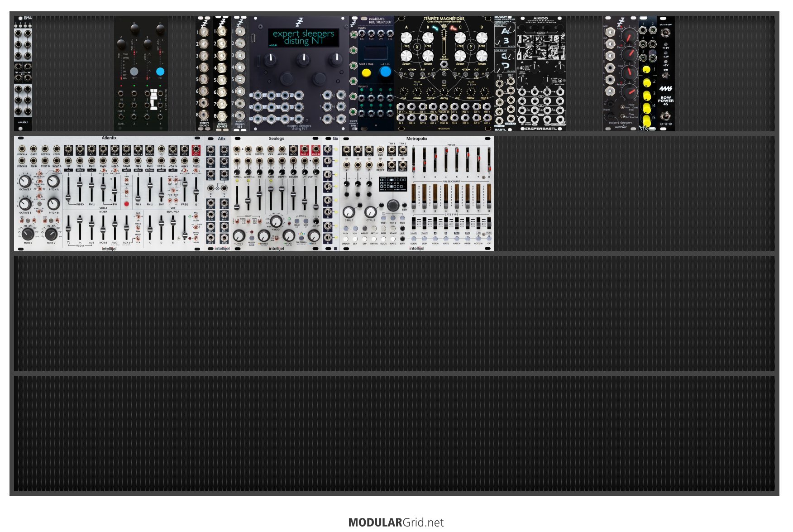This screenshot has height=532, width=793.
Task: Click the AIKIDO module title text
Action: coord(540,19)
